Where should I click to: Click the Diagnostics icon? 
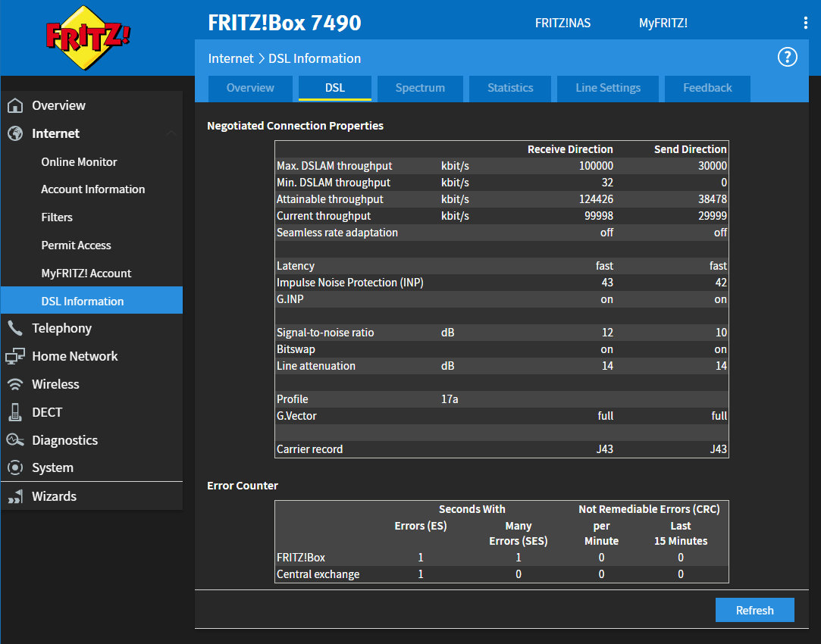15,440
